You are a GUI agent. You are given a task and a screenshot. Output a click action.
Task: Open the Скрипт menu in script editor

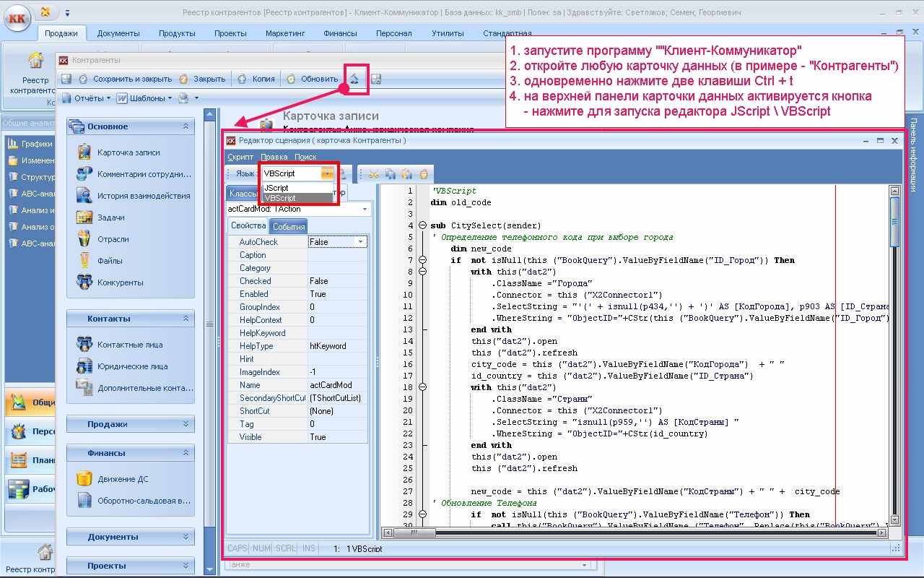pyautogui.click(x=240, y=157)
